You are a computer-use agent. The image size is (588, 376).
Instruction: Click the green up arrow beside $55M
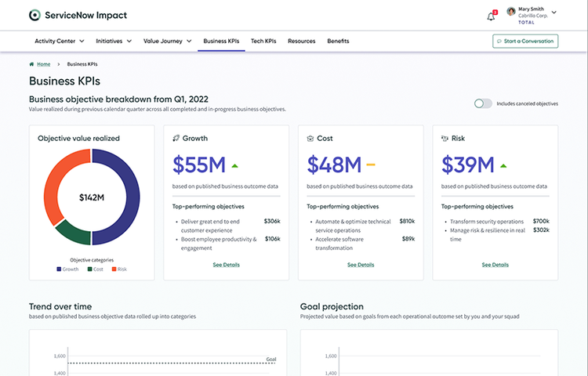pyautogui.click(x=234, y=165)
